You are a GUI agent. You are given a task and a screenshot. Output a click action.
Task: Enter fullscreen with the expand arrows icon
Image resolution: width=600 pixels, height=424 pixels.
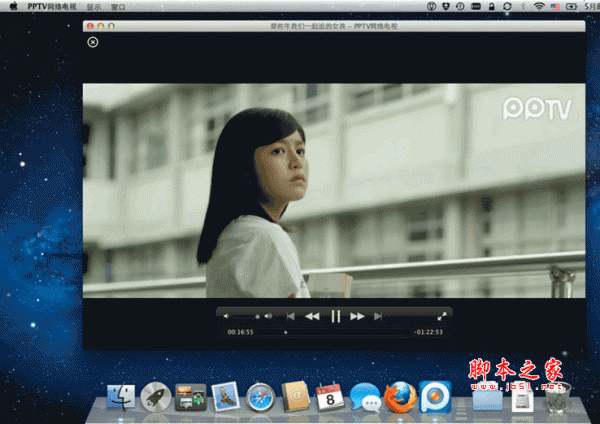coord(442,316)
